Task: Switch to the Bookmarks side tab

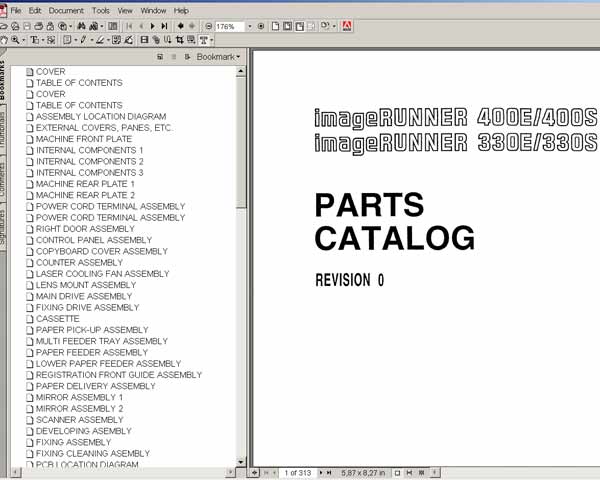Action: click(x=3, y=80)
